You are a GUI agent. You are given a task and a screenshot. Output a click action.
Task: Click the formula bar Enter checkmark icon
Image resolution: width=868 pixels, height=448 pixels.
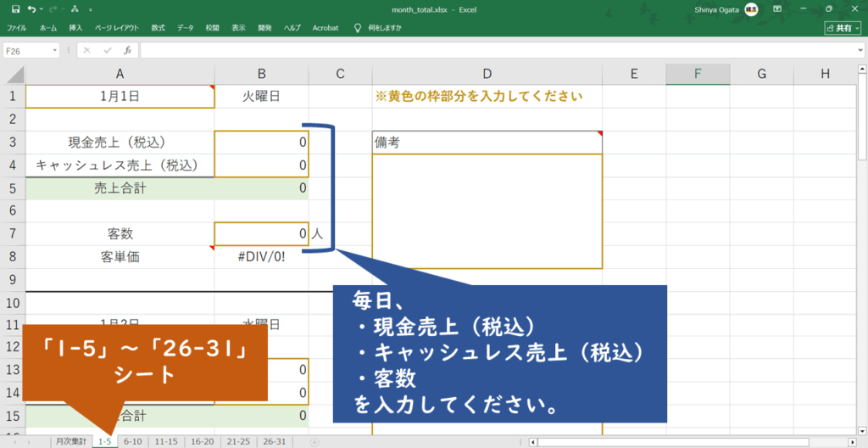click(x=107, y=51)
